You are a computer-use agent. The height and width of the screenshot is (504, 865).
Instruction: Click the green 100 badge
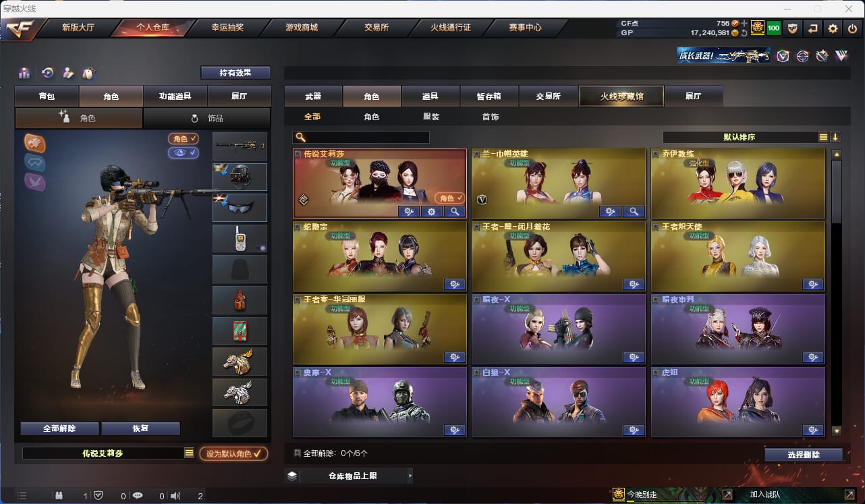pos(773,28)
